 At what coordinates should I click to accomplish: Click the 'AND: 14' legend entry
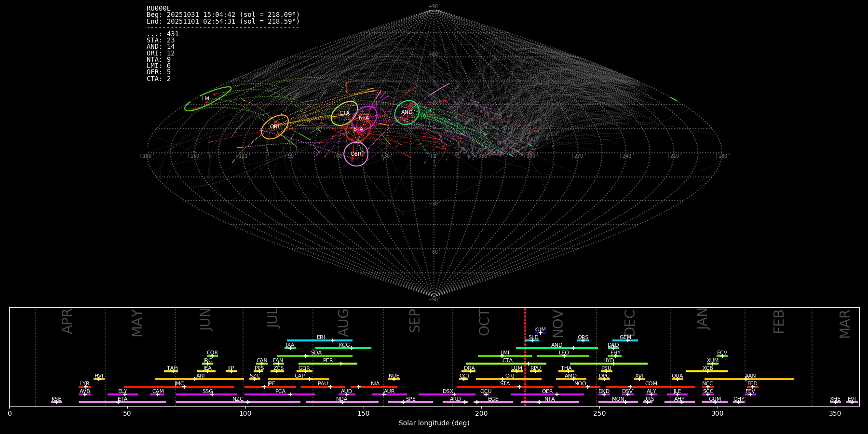pos(161,47)
